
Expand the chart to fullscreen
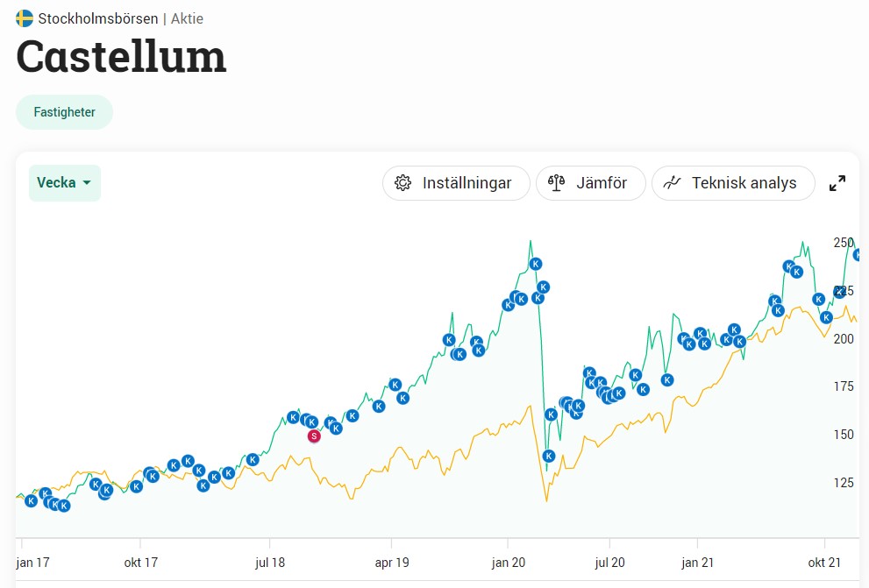(837, 183)
